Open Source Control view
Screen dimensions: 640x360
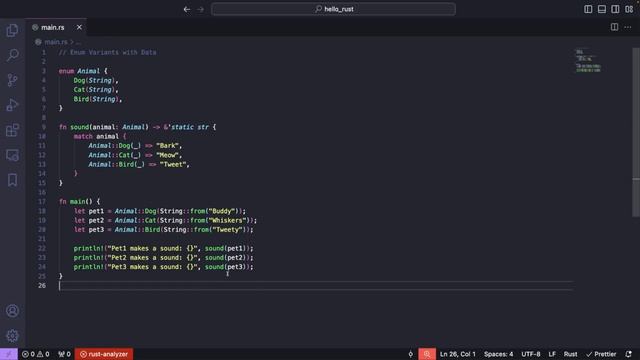coord(12,80)
